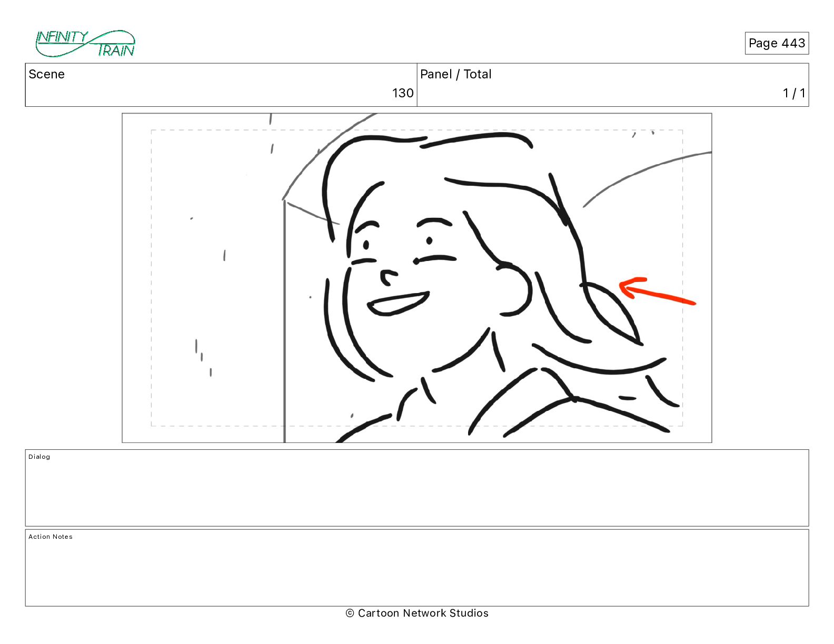
Task: Click the Dialog box label
Action: [x=39, y=457]
